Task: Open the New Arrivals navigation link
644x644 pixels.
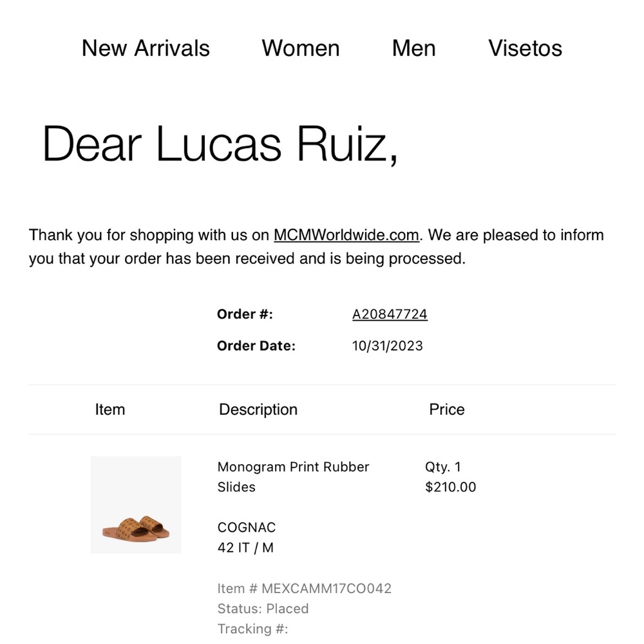Action: [146, 48]
